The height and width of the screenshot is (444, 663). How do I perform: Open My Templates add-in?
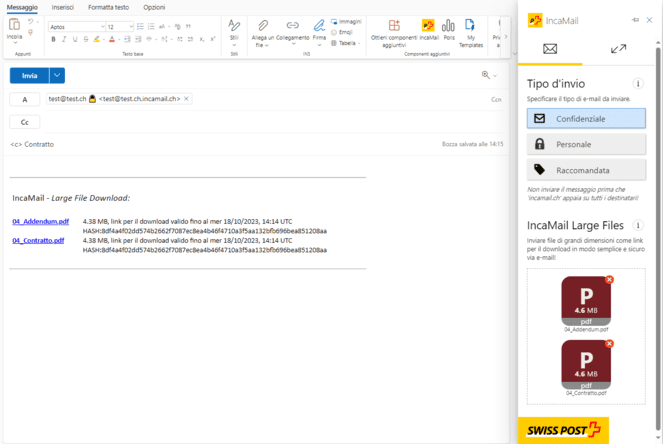point(469,29)
